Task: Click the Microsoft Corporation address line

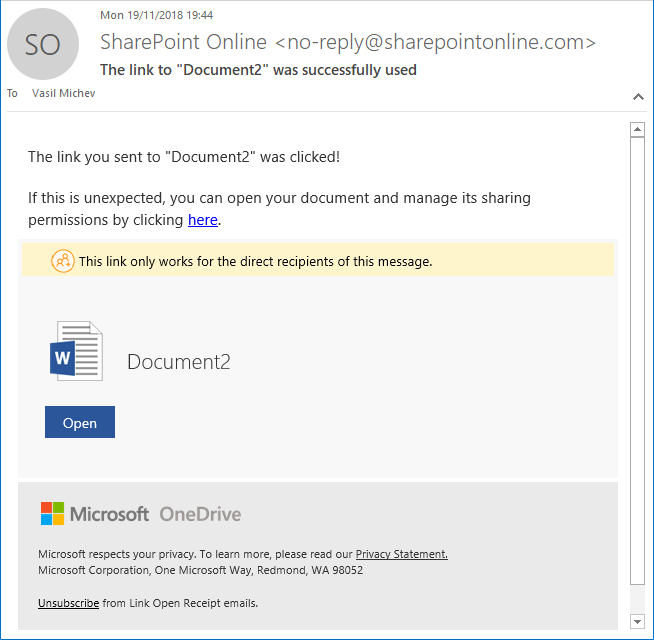Action: point(200,570)
